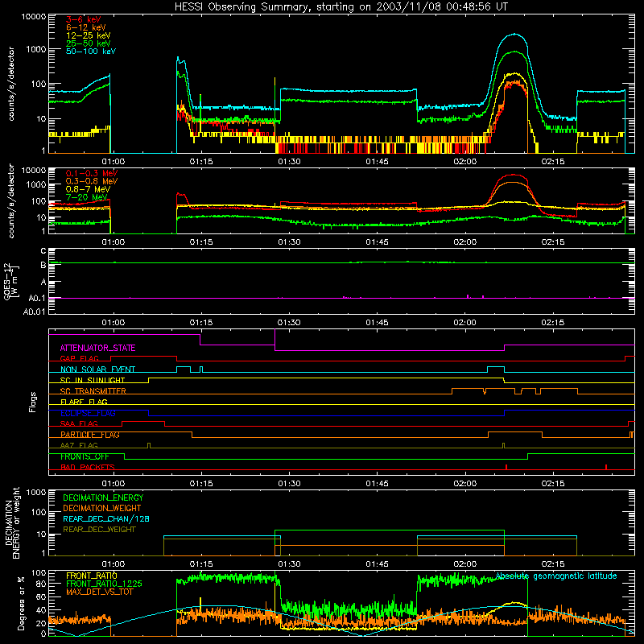Viewport: 644px width, 644px height.
Task: Click the HESSI Observing Summary plot title
Action: pyautogui.click(x=341, y=7)
